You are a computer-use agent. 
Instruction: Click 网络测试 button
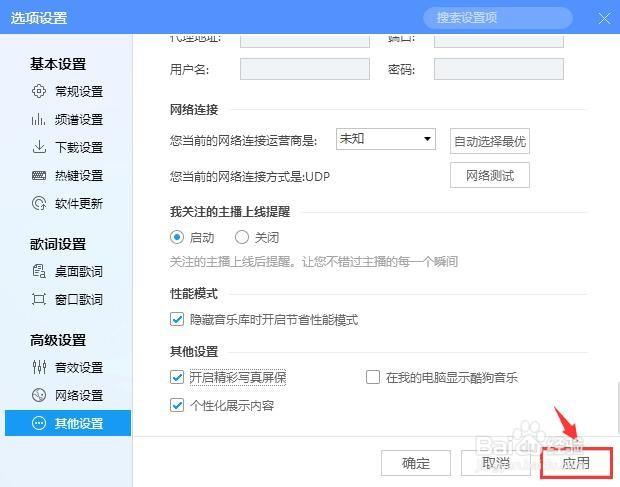pos(490,175)
